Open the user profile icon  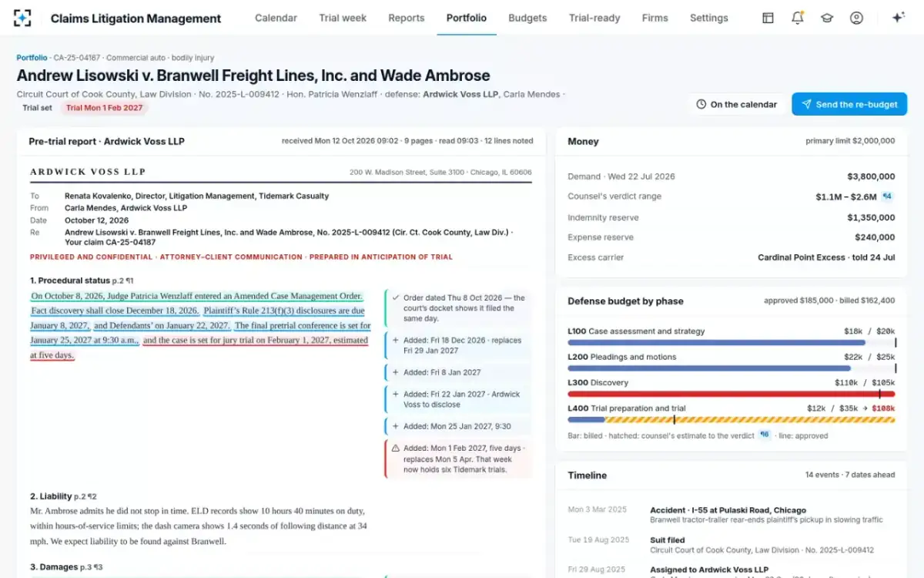tap(856, 18)
